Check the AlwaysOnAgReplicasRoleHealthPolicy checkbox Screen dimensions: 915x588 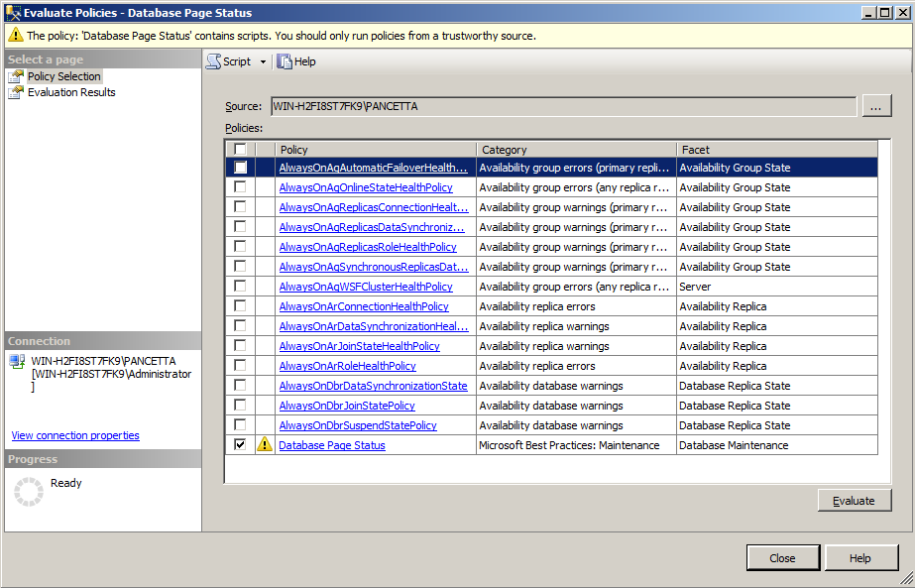point(240,247)
